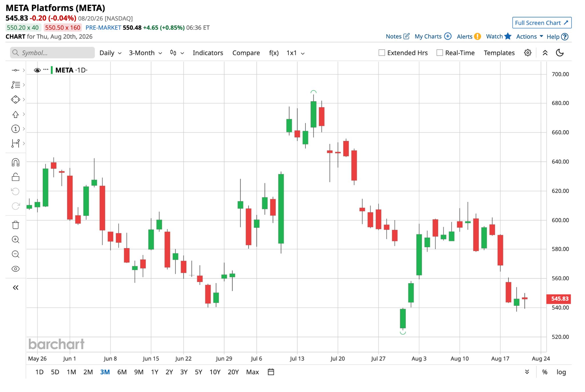585x392 pixels.
Task: Toggle log scale mode
Action: [561, 372]
